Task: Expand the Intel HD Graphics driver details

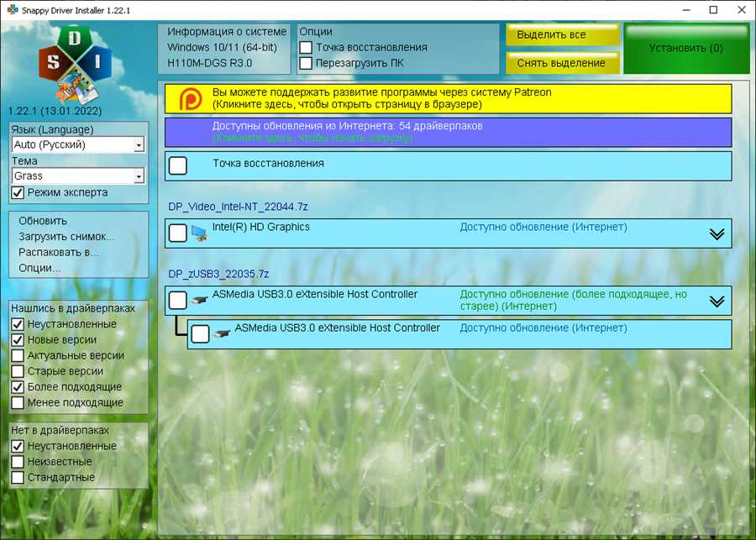Action: pyautogui.click(x=717, y=234)
